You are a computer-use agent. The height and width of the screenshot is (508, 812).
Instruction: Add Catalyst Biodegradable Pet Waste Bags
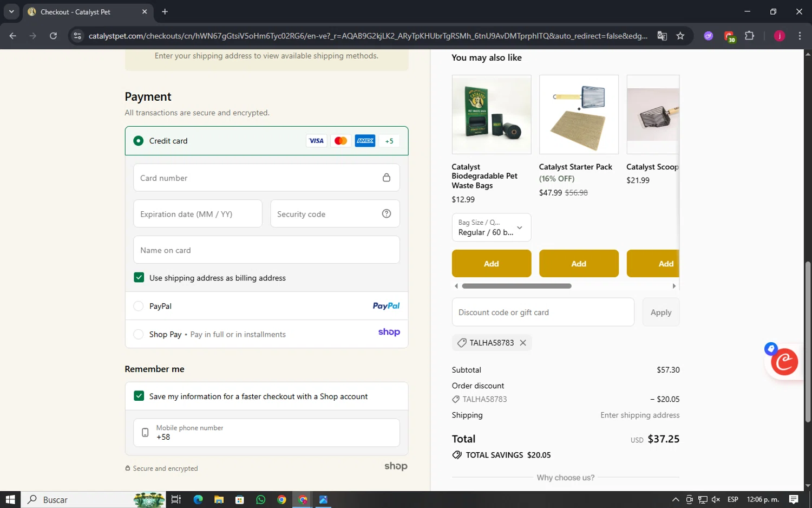[492, 264]
